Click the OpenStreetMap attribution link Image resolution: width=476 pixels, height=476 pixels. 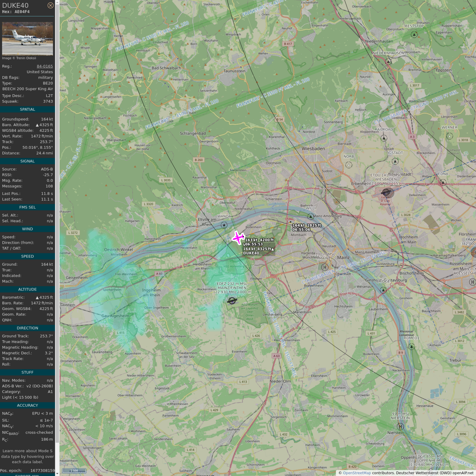(357, 473)
